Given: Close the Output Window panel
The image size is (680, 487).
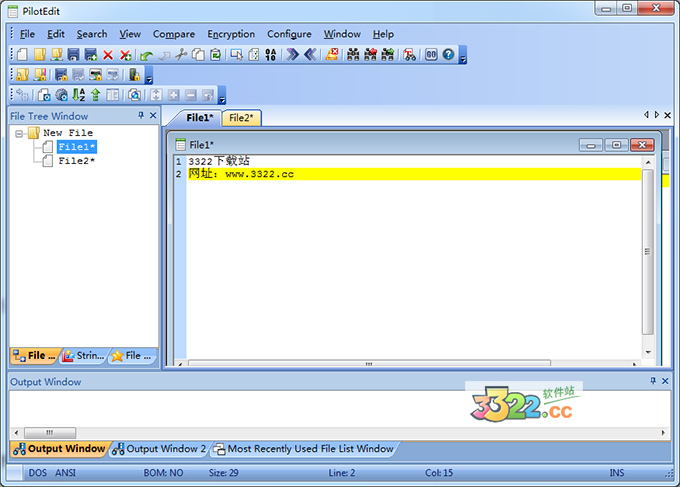Looking at the screenshot, I should click(665, 381).
